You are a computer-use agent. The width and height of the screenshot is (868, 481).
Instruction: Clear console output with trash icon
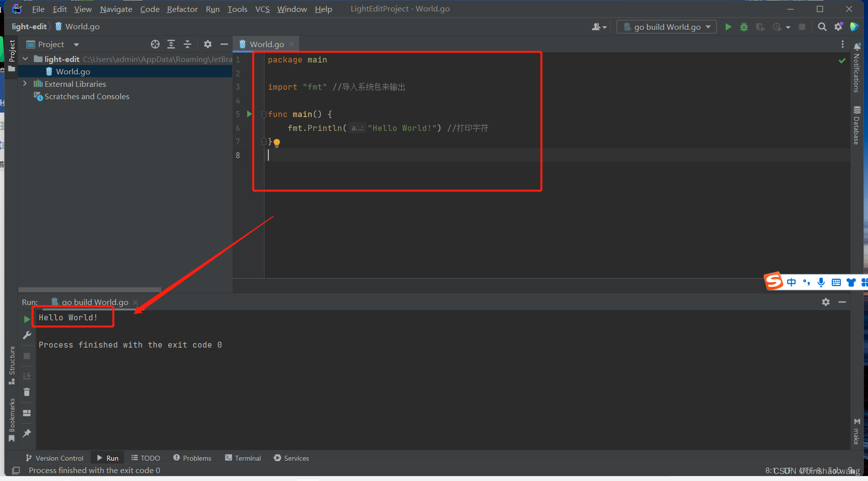click(27, 392)
